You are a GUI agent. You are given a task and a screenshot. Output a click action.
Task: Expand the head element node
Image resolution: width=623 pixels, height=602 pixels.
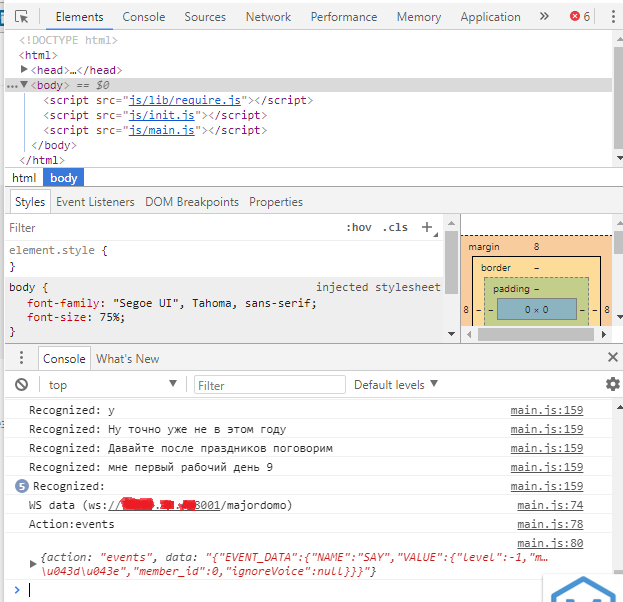coord(25,70)
